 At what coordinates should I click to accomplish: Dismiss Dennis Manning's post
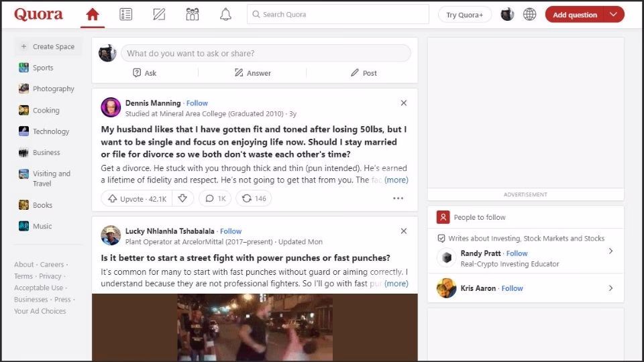pyautogui.click(x=404, y=103)
